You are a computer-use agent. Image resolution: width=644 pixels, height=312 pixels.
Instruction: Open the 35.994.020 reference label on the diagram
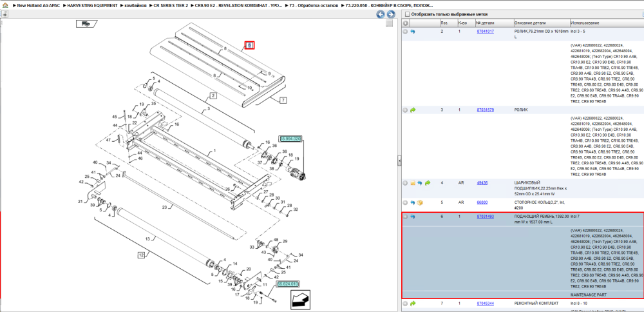tap(290, 139)
